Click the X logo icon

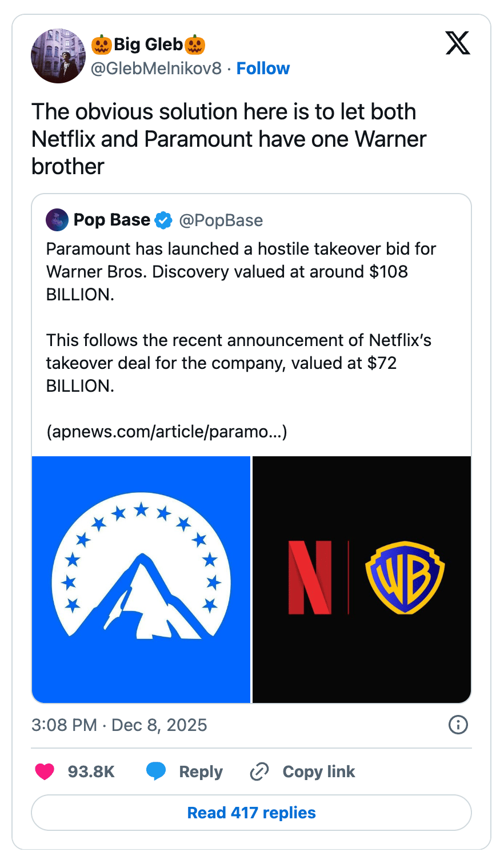458,43
